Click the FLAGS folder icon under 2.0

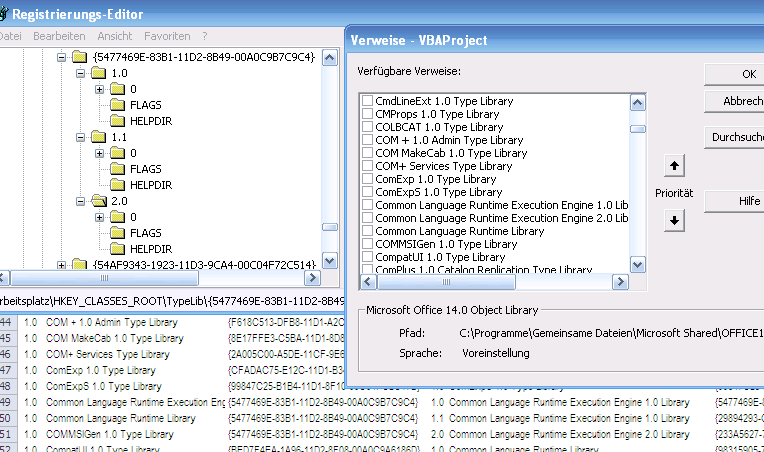pyautogui.click(x=117, y=233)
